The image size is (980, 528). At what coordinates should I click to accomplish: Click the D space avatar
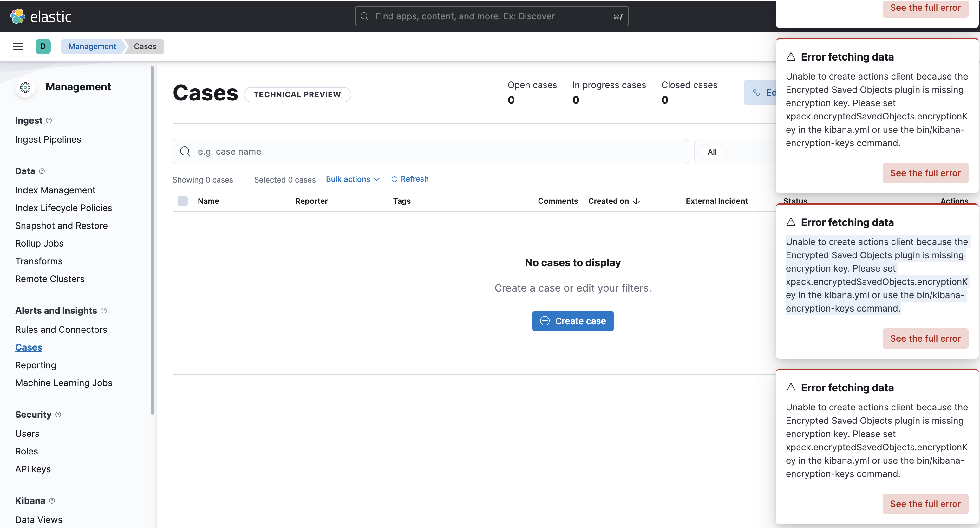[43, 46]
